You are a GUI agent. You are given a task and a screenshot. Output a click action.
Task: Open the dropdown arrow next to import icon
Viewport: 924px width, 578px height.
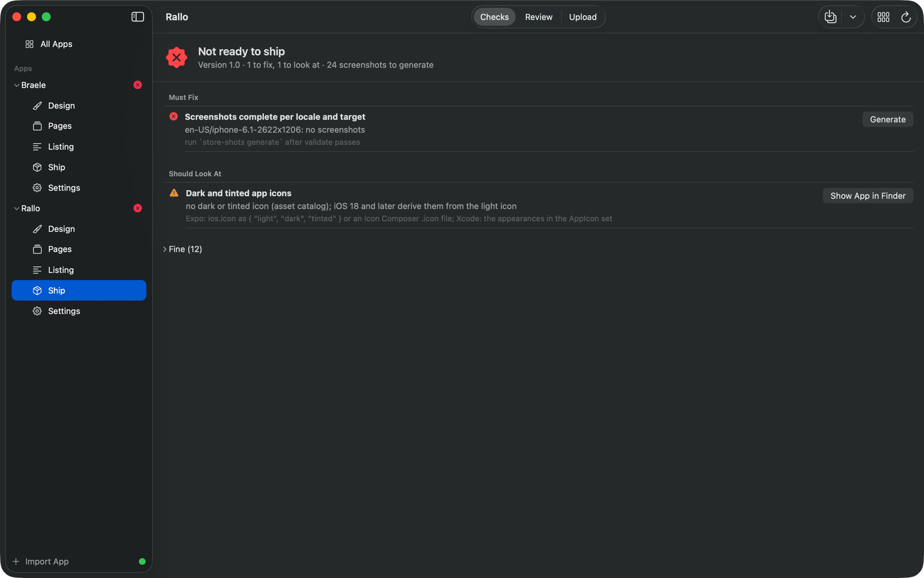(853, 17)
